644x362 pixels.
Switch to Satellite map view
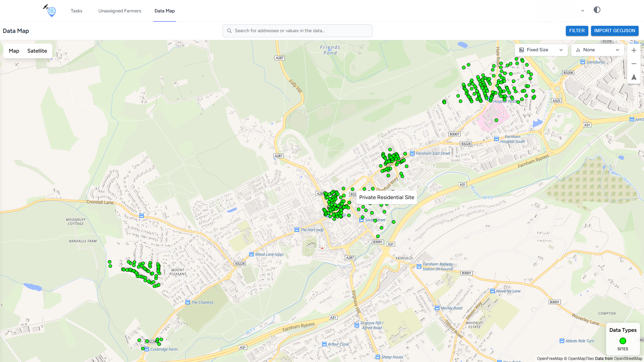[x=37, y=51]
